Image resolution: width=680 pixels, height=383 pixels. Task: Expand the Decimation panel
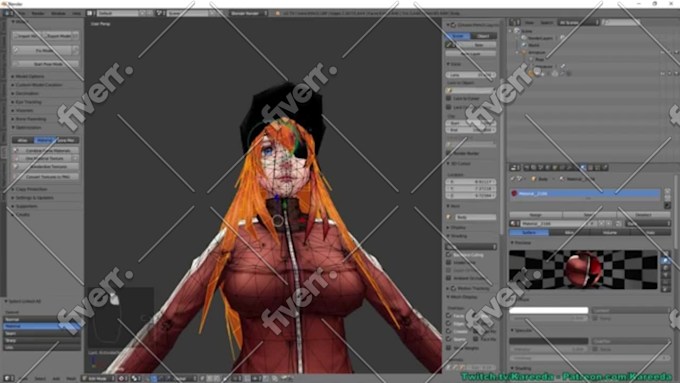pyautogui.click(x=27, y=93)
